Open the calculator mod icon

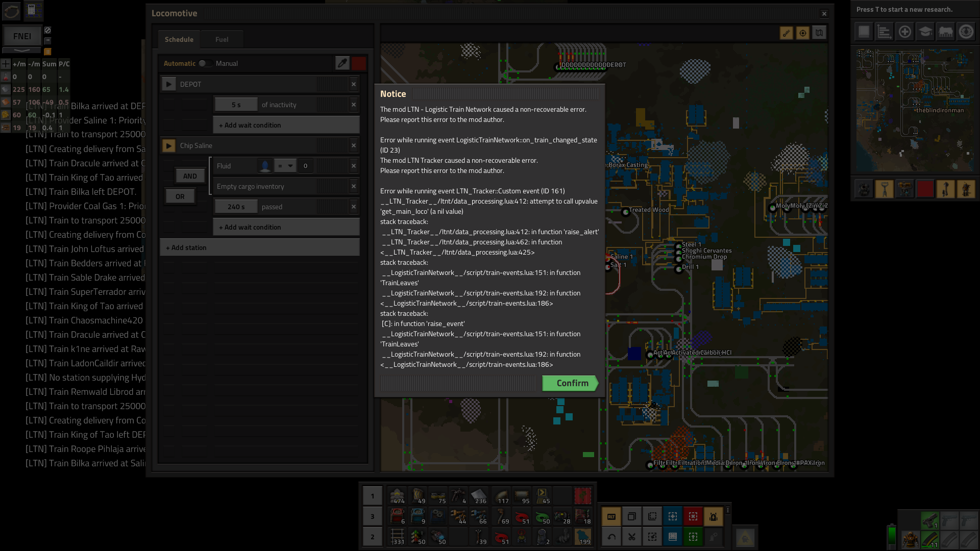pos(33,10)
